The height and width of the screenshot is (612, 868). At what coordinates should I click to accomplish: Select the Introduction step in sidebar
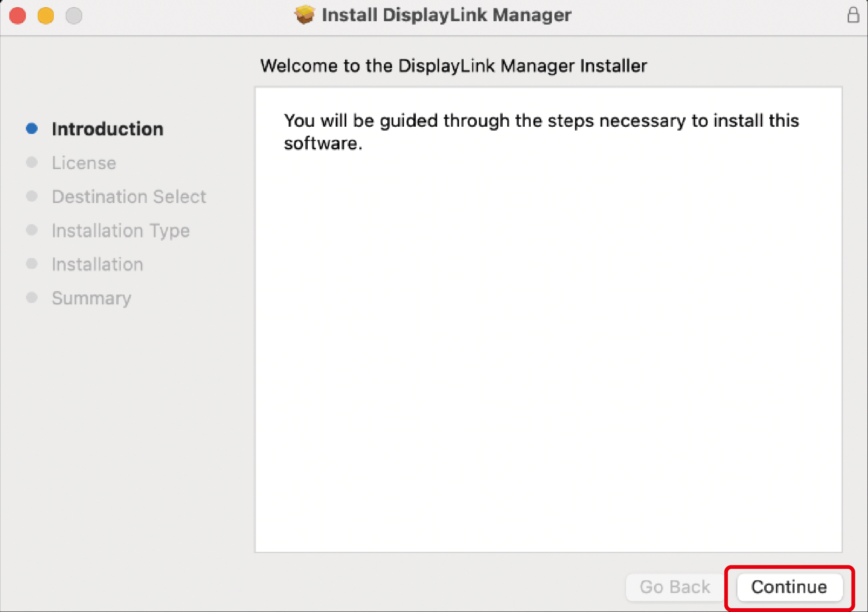(108, 129)
